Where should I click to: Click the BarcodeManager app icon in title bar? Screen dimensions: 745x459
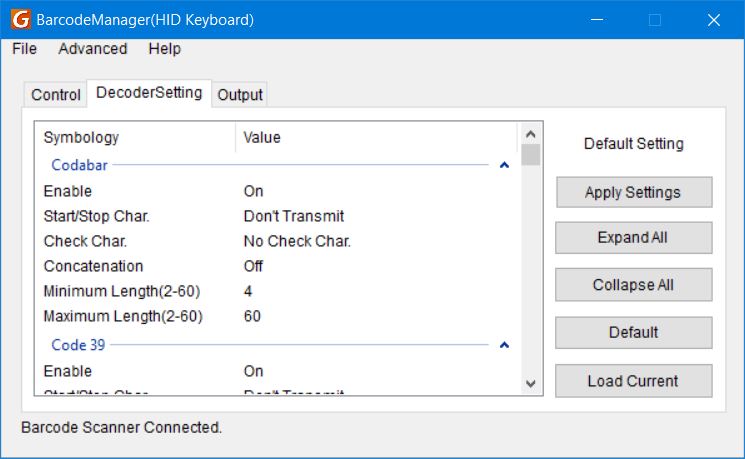[18, 19]
